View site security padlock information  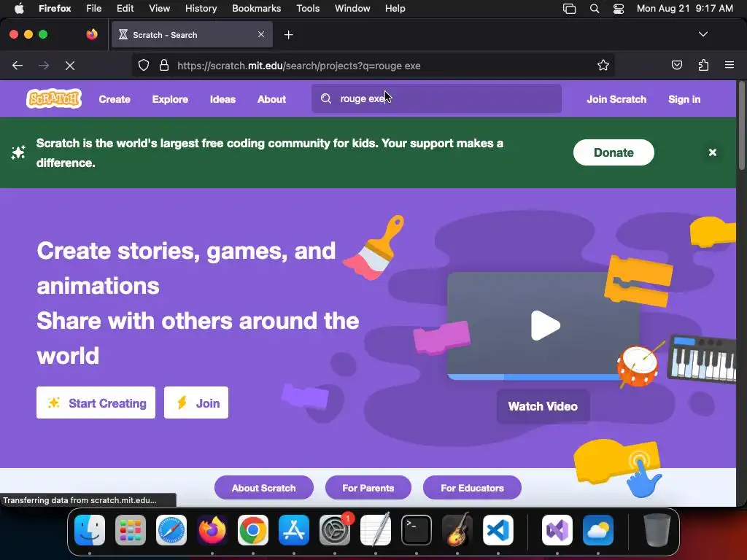pyautogui.click(x=164, y=65)
